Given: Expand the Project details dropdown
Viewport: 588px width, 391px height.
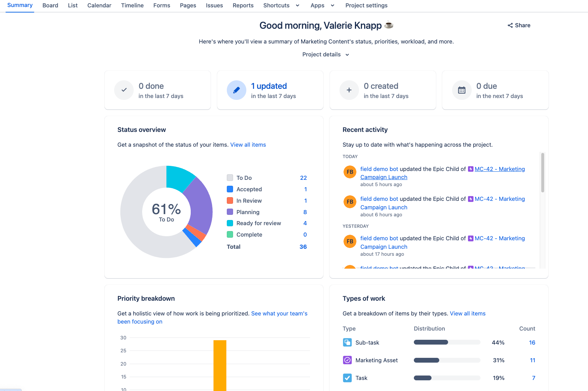Looking at the screenshot, I should [x=326, y=55].
